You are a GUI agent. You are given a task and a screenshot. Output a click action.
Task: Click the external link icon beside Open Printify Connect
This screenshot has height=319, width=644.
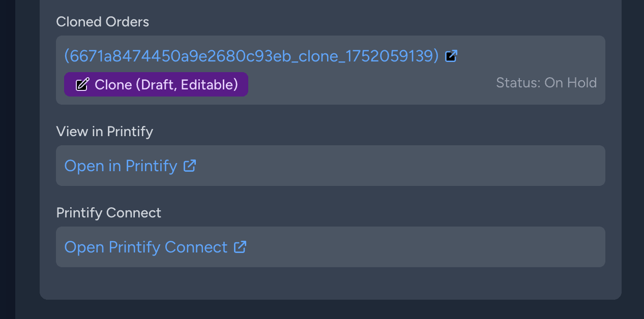point(239,247)
